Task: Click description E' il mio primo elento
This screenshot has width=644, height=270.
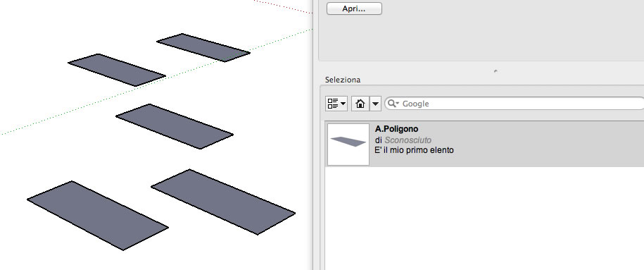Action: point(414,150)
